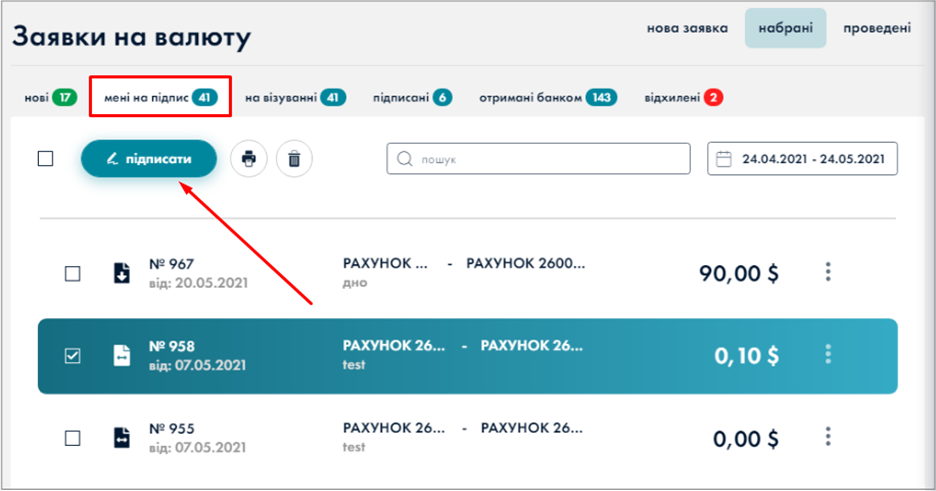Toggle the select-all checkbox

45,158
